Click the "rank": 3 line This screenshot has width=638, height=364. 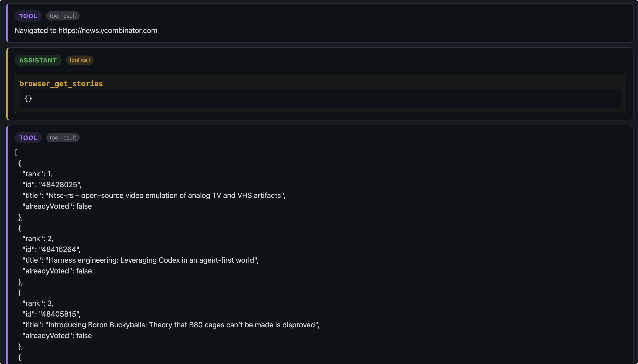[38, 304]
